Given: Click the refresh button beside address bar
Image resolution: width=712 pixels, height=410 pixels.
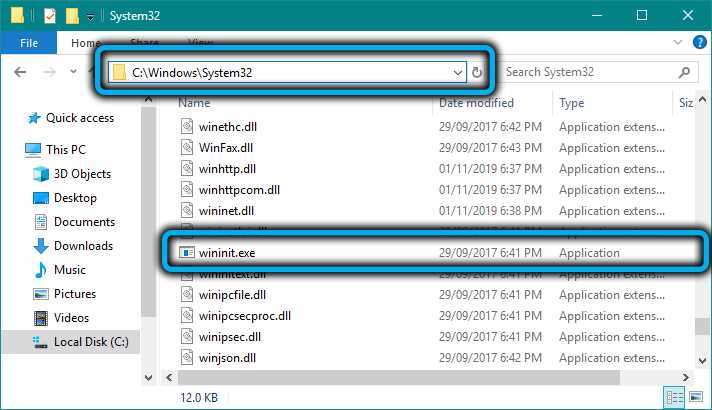Looking at the screenshot, I should tap(476, 72).
